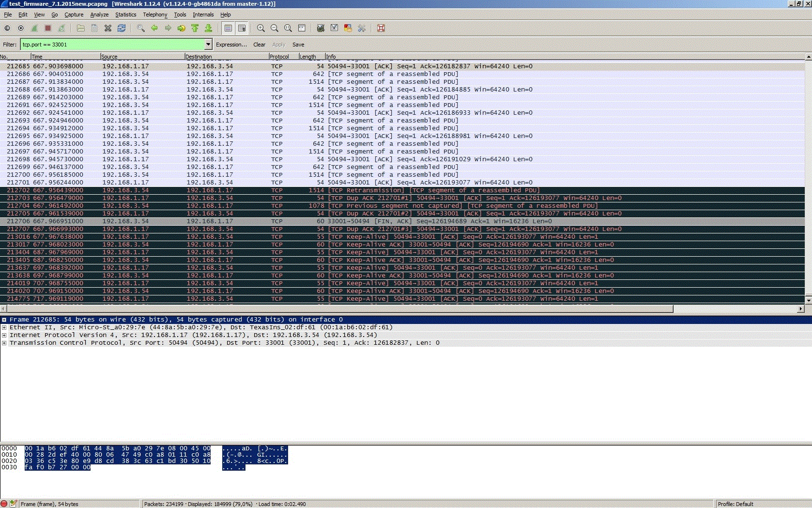Select packet 212701 ACK row
The width and height of the screenshot is (812, 508).
402,183
